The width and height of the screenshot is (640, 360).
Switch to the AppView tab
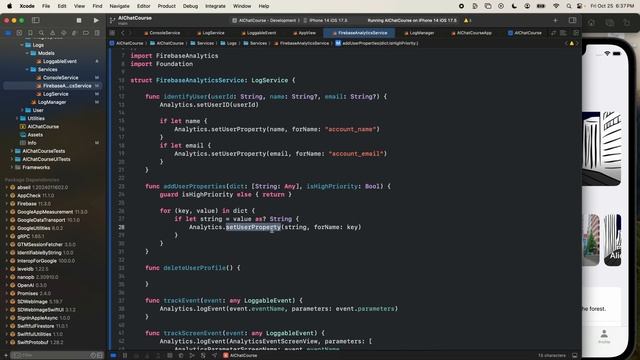click(304, 33)
